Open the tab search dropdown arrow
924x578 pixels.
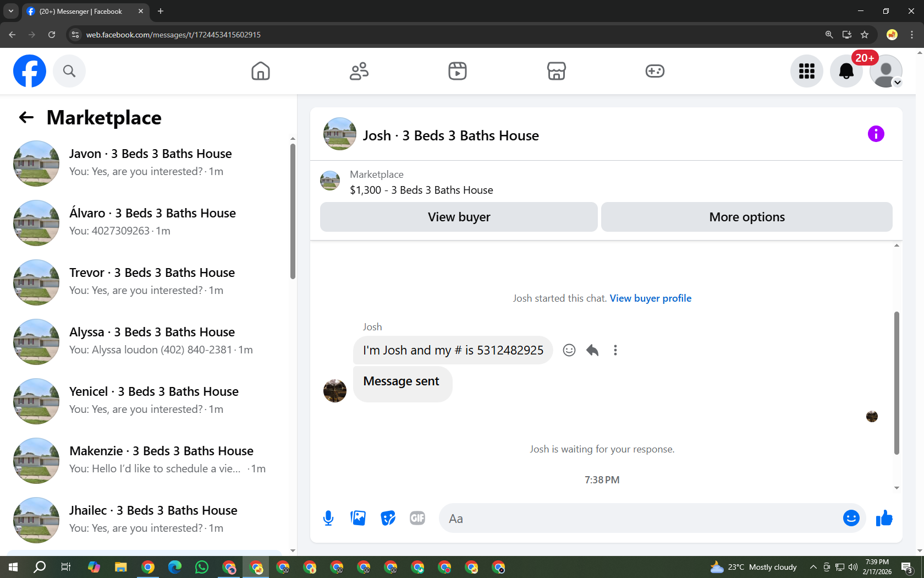[10, 11]
